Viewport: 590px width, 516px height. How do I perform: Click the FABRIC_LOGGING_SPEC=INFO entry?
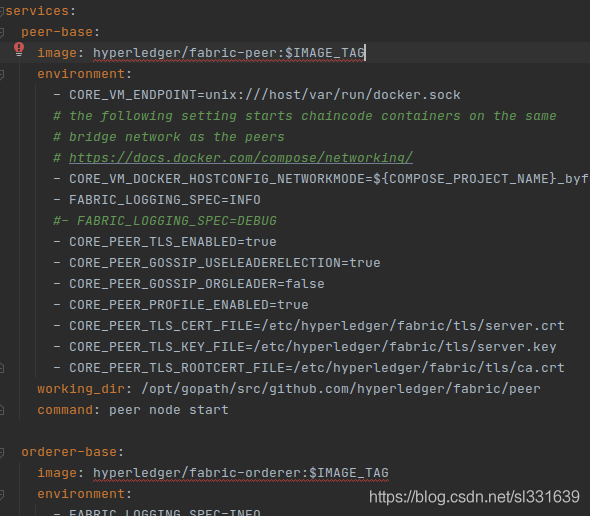coord(165,200)
